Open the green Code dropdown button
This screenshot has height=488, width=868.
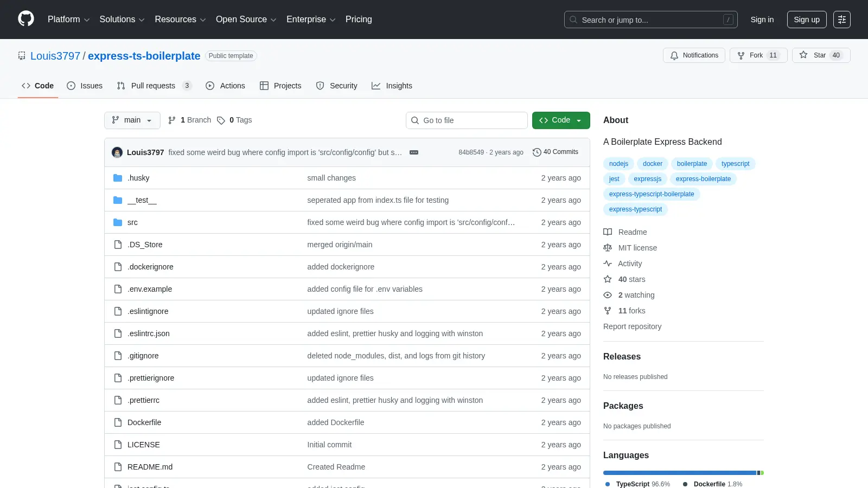click(561, 120)
